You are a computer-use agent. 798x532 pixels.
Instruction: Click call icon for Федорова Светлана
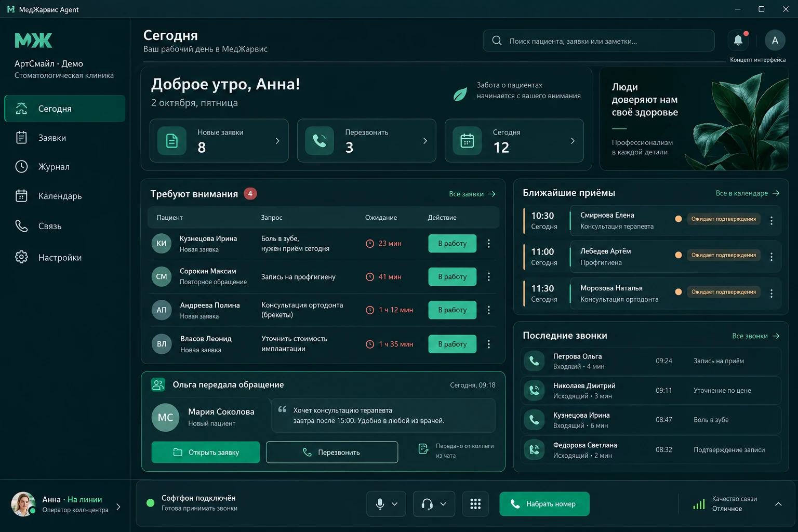[534, 449]
